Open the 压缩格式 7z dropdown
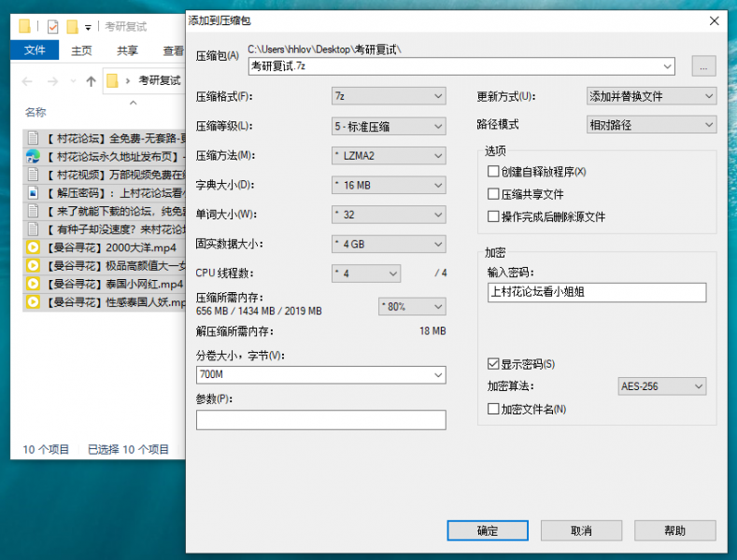 coord(389,96)
